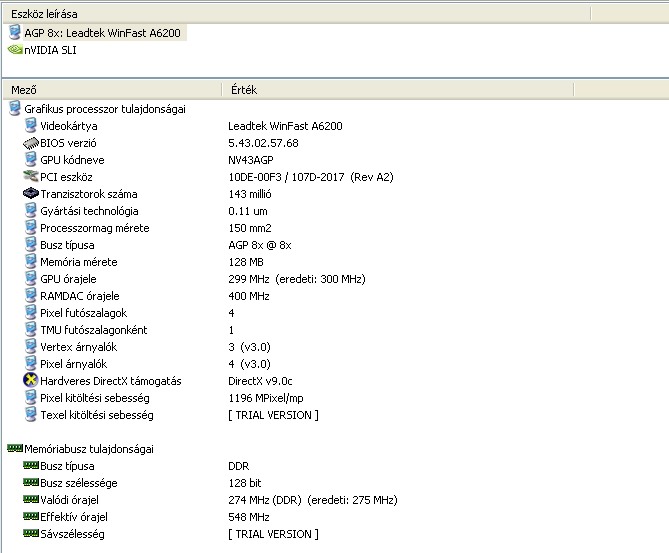Select the 143 millió transistor value
This screenshot has height=553, width=669.
coord(250,194)
